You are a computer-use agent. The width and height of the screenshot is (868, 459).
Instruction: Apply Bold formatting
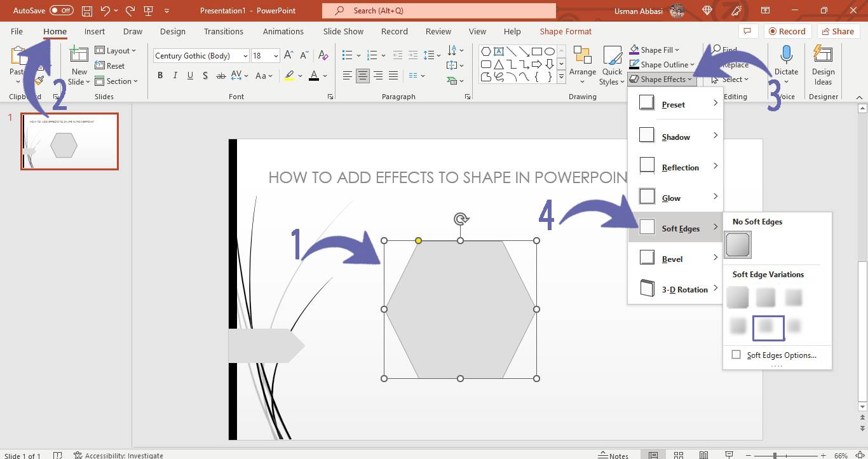[x=160, y=76]
